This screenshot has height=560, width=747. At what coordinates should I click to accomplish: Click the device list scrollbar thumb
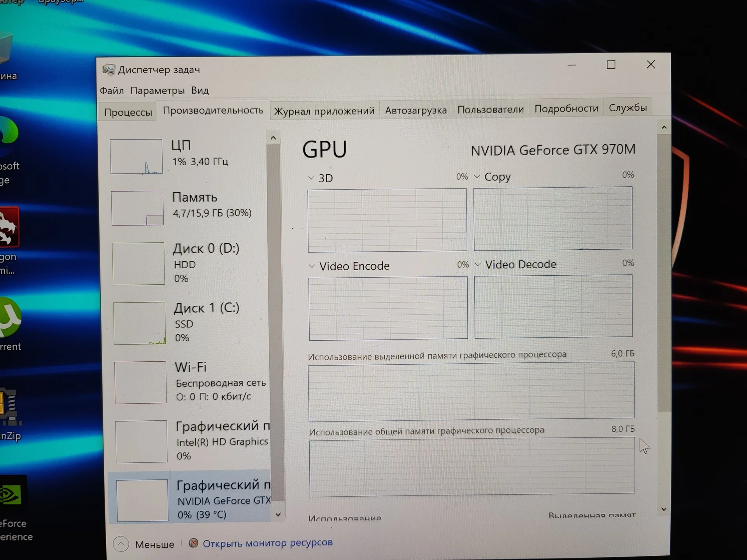[x=275, y=323]
